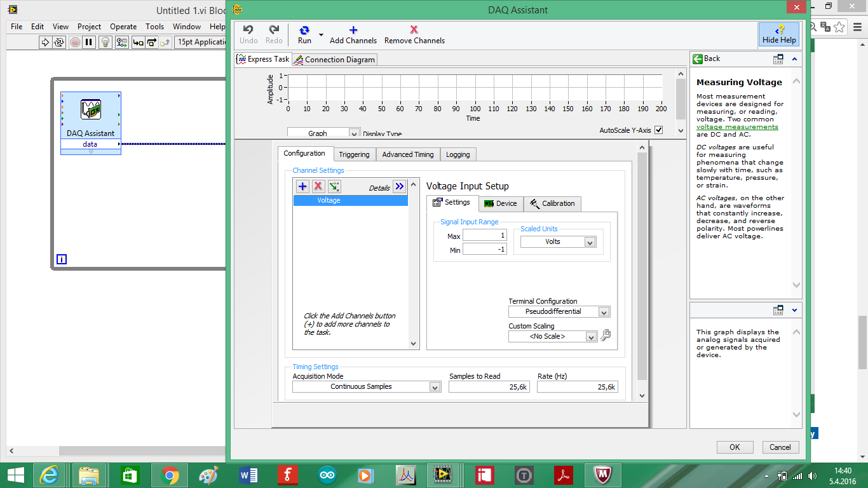Click the Remove Channels toolbar button
The image size is (868, 488).
pos(414,34)
